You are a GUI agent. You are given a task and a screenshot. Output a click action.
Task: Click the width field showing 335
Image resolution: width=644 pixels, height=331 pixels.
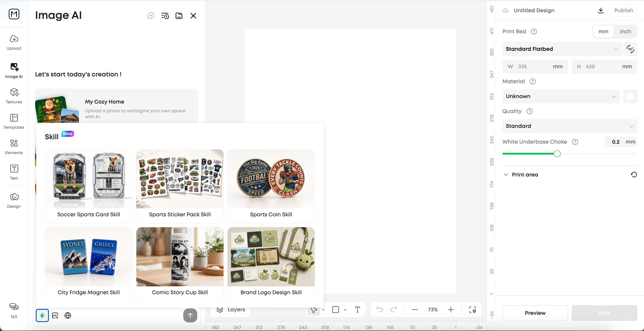tap(535, 66)
